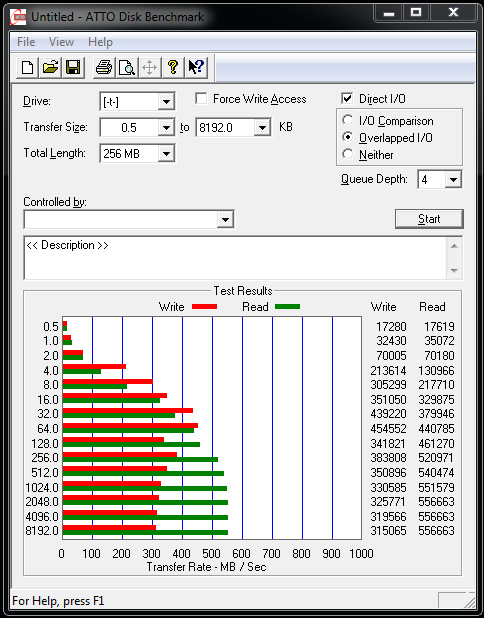The width and height of the screenshot is (484, 618).
Task: Click the four-arrow move toolbar icon
Action: 150,67
